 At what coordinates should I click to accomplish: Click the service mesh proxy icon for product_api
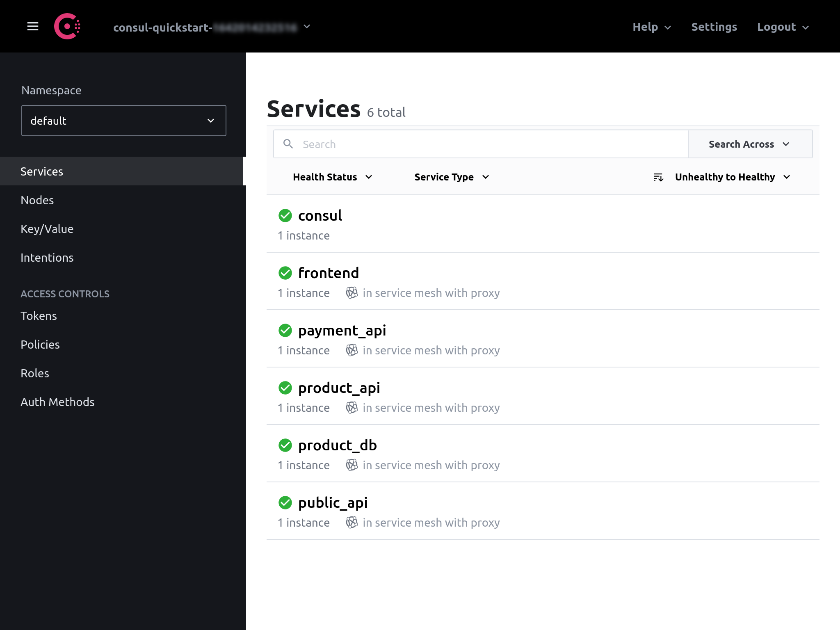click(351, 408)
